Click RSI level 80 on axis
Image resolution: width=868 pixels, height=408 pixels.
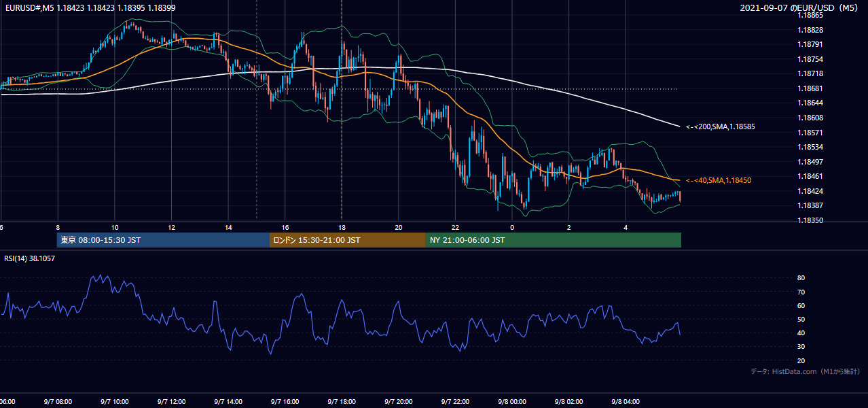(x=801, y=278)
